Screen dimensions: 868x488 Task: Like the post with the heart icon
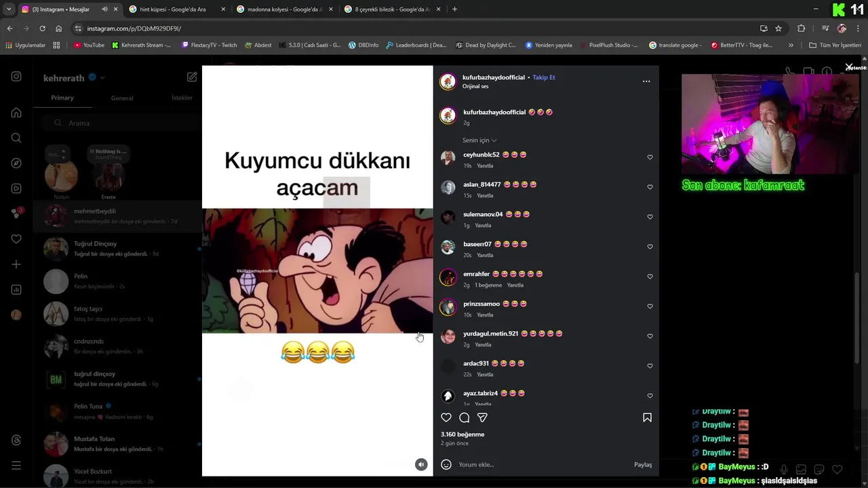pyautogui.click(x=446, y=418)
